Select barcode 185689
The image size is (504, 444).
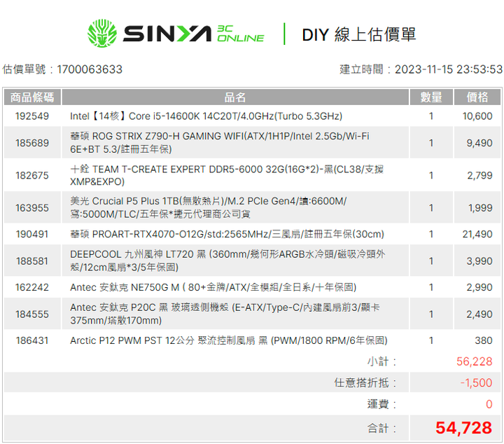(32, 143)
